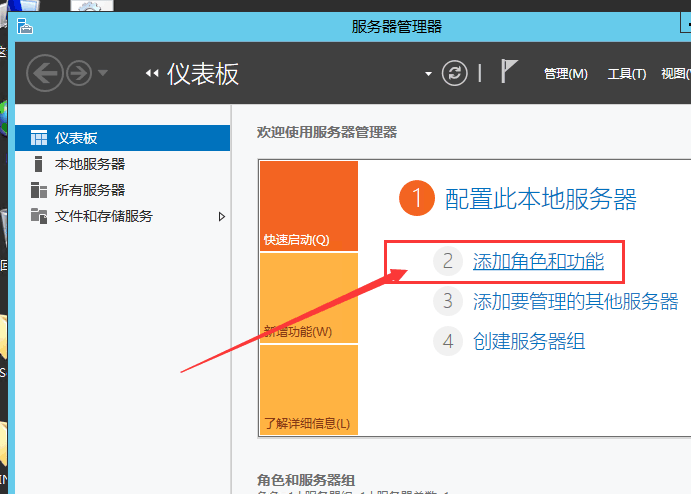Click 添加要管理的其他服务器 link

pos(575,301)
